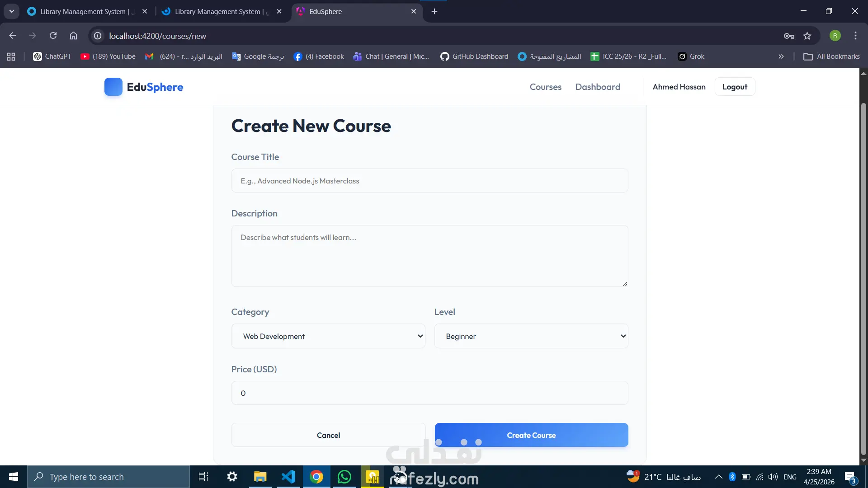Image resolution: width=868 pixels, height=488 pixels.
Task: Submit the Create Course button
Action: (531, 435)
